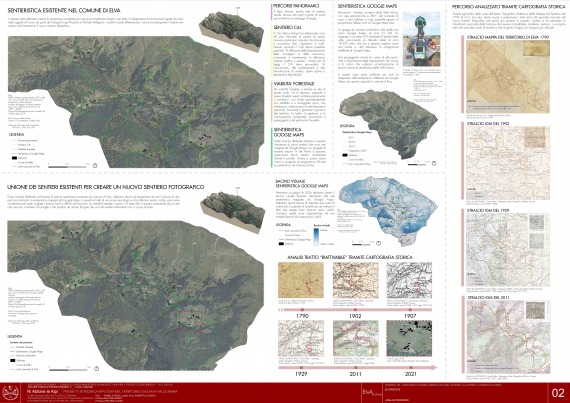The width and height of the screenshot is (570, 403).
Task: Select the 1902 historical map thumbnail in timeline
Action: (356, 280)
